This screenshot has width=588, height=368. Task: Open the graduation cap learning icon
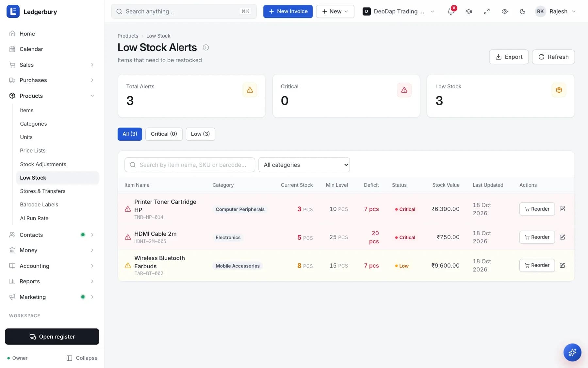click(469, 11)
